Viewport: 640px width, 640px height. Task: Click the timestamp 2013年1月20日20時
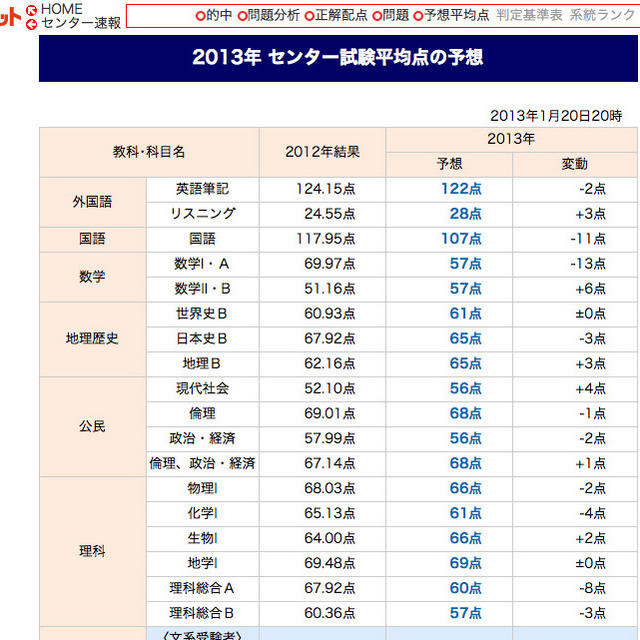(x=556, y=116)
